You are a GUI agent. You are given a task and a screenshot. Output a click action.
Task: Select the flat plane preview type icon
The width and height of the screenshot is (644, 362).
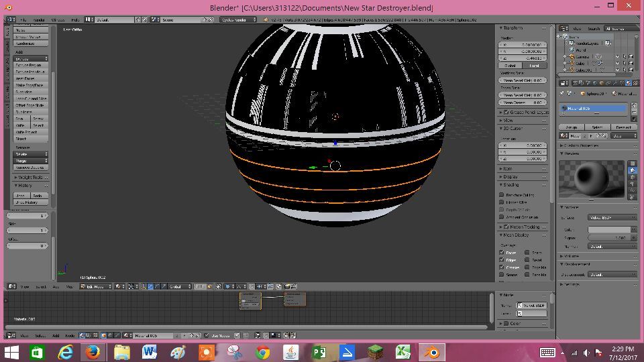click(x=633, y=164)
